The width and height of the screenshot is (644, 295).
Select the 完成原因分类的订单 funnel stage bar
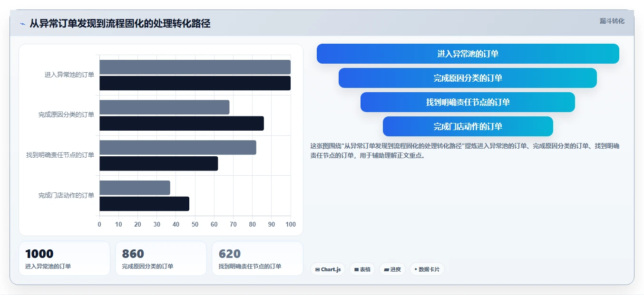point(468,78)
